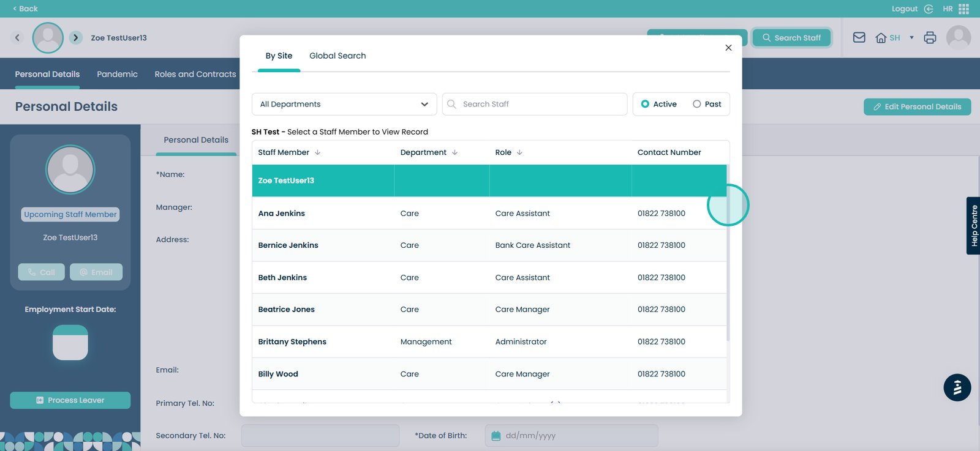Click the printer icon in header
Viewport: 980px width, 451px height.
930,37
